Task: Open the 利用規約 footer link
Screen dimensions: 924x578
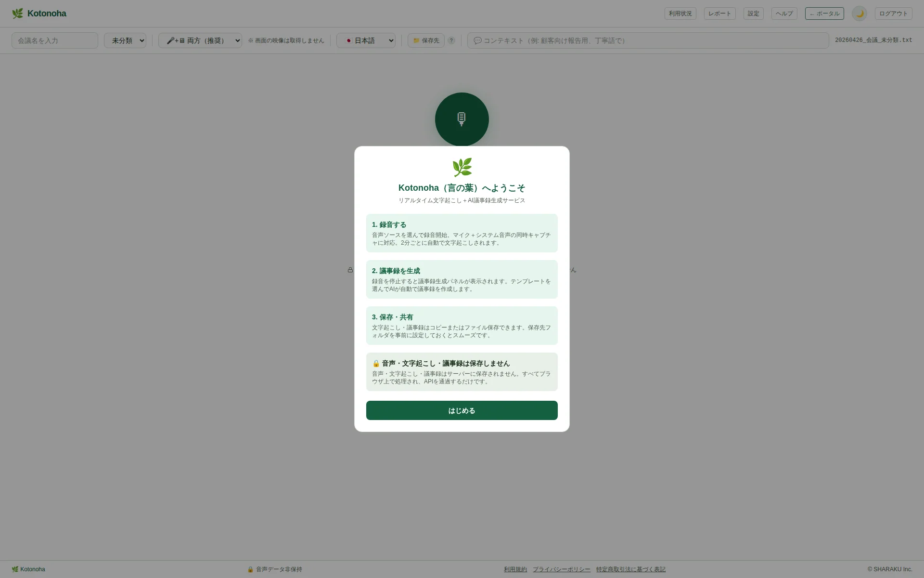Action: pos(515,569)
